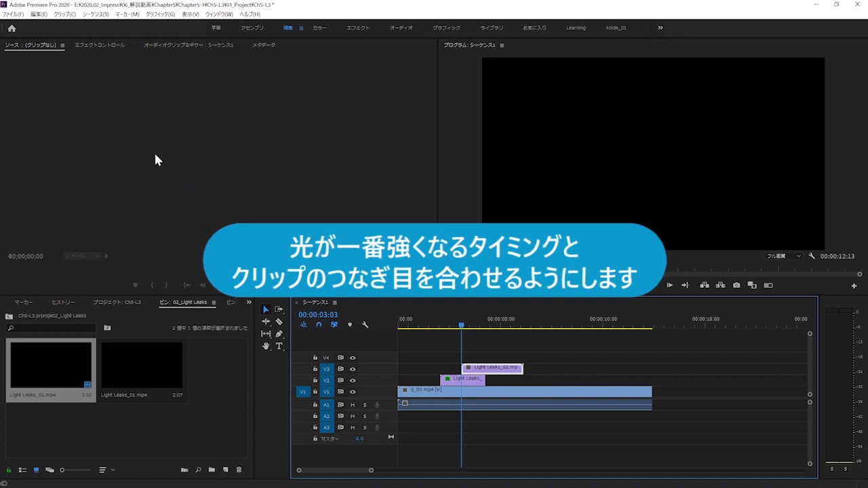Select the Track Select Forward tool
868x488 pixels.
[279, 309]
